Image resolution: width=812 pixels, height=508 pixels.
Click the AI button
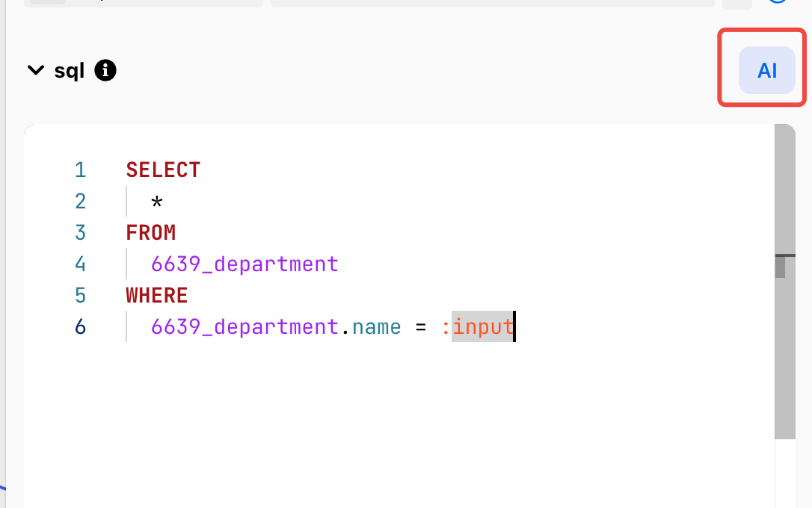coord(766,70)
